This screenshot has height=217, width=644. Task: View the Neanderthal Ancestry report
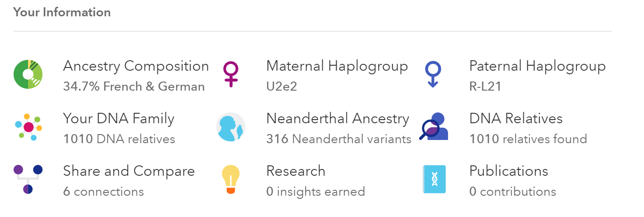pyautogui.click(x=338, y=119)
